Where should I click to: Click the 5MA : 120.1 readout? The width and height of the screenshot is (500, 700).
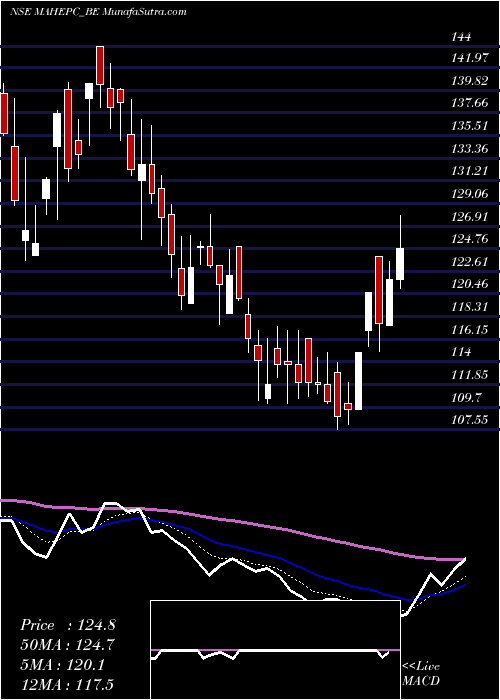tap(62, 665)
